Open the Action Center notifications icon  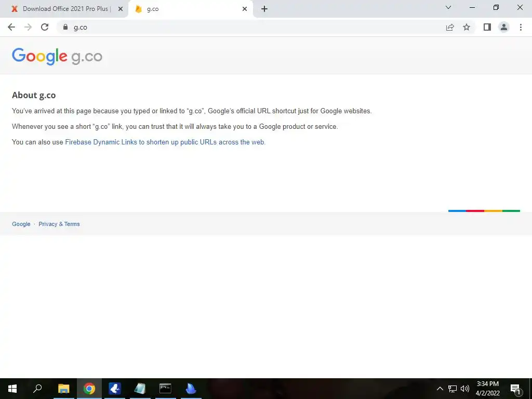tap(515, 389)
